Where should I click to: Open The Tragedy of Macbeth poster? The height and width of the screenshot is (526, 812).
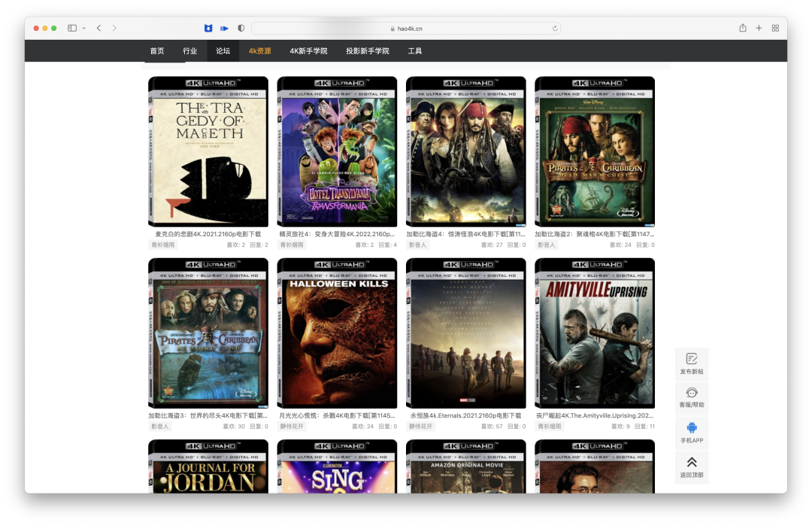point(208,151)
